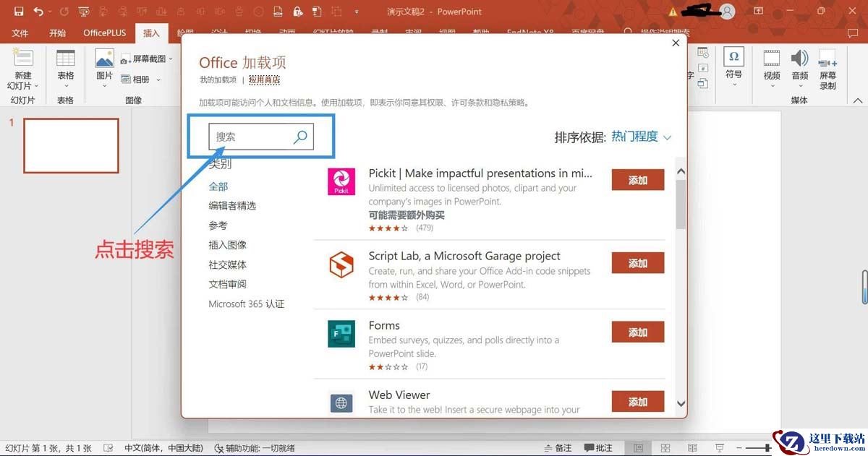Viewport: 868px width, 456px height.
Task: Switch to the 开始 ribbon tab
Action: [x=57, y=33]
